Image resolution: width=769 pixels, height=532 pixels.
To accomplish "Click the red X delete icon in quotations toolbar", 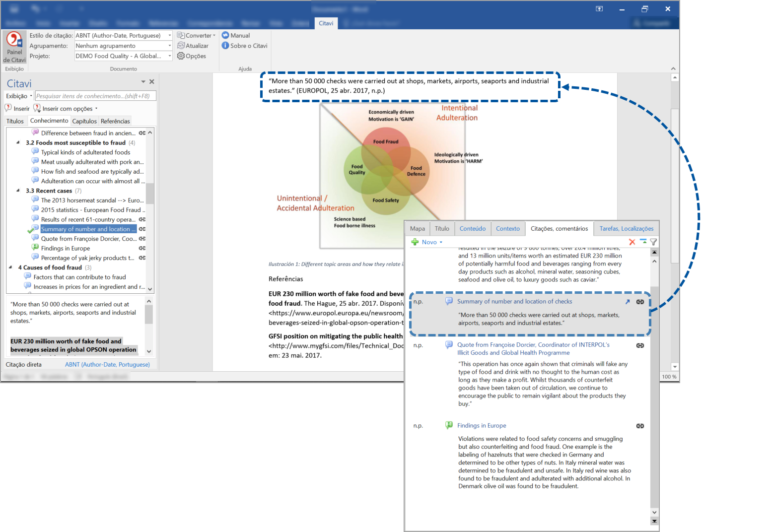I will tap(632, 242).
